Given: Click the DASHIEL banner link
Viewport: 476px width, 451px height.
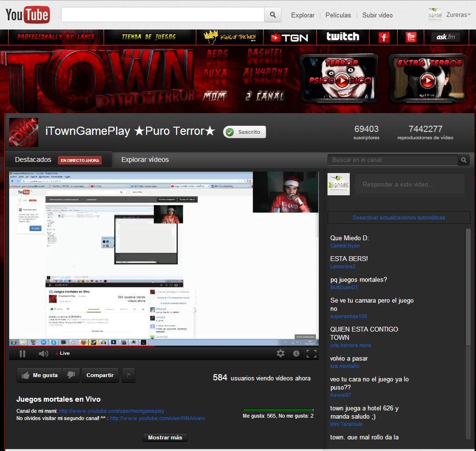Looking at the screenshot, I should [265, 53].
